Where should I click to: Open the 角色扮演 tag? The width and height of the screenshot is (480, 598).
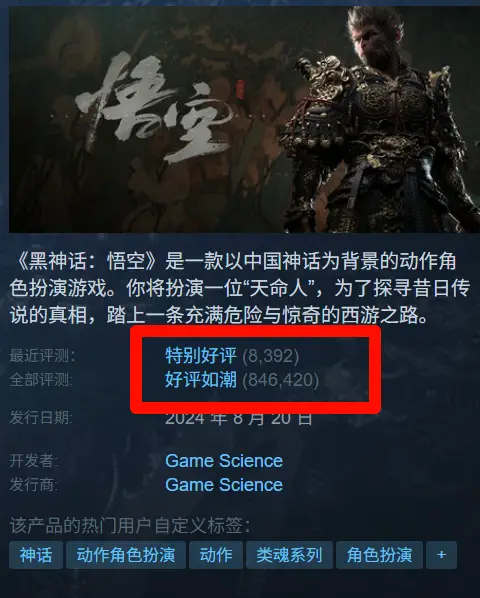click(379, 555)
